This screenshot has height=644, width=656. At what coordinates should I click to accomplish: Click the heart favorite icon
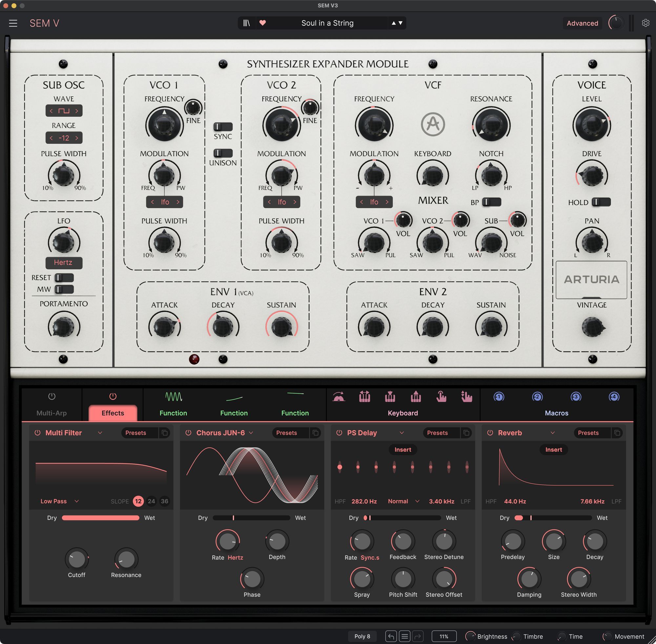coord(262,23)
